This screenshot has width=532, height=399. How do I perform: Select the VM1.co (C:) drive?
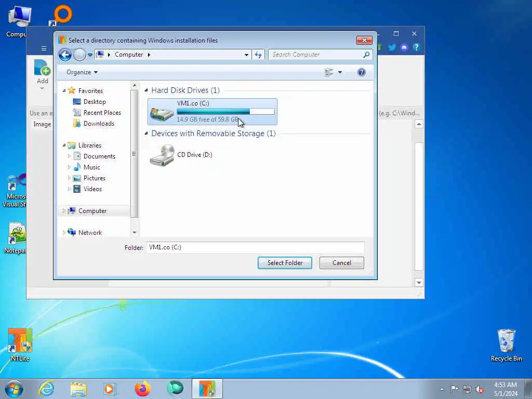click(x=212, y=112)
